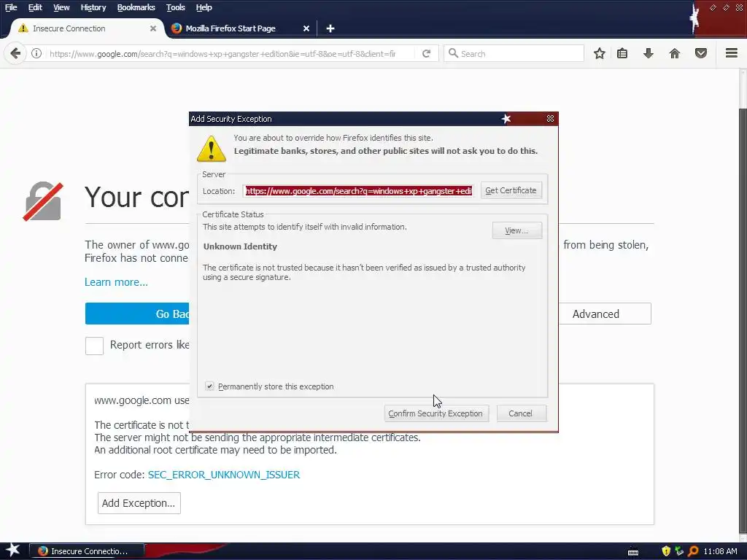Image resolution: width=747 pixels, height=560 pixels.
Task: Click the crossed-out padlock icon
Action: click(43, 201)
